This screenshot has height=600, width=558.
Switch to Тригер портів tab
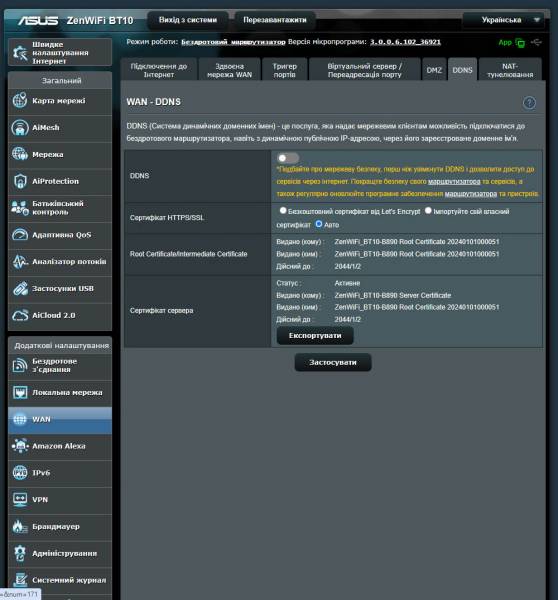pos(284,70)
